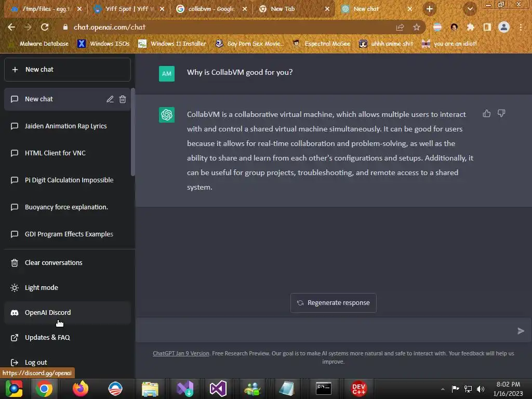This screenshot has width=532, height=399.
Task: Open the Windows ISOs bookmark
Action: [103, 44]
